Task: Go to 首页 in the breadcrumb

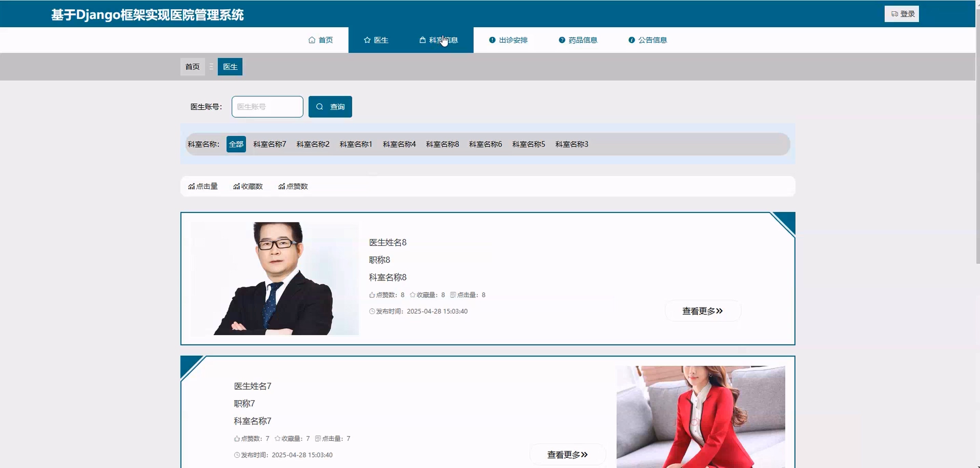Action: coord(192,67)
